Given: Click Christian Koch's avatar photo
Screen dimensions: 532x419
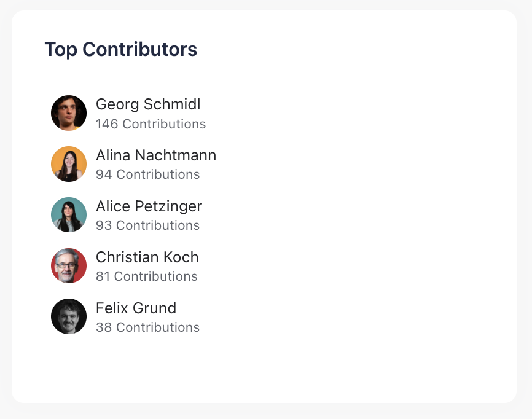Looking at the screenshot, I should [69, 265].
